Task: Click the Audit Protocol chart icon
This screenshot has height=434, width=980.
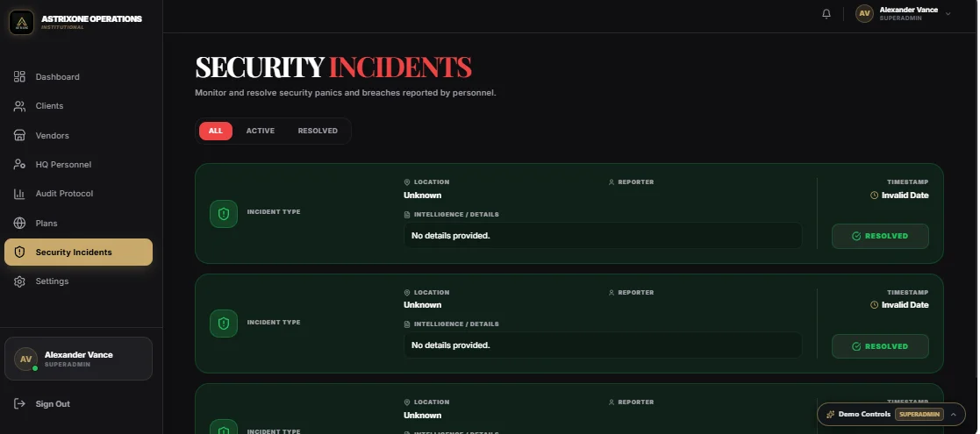Action: click(19, 194)
